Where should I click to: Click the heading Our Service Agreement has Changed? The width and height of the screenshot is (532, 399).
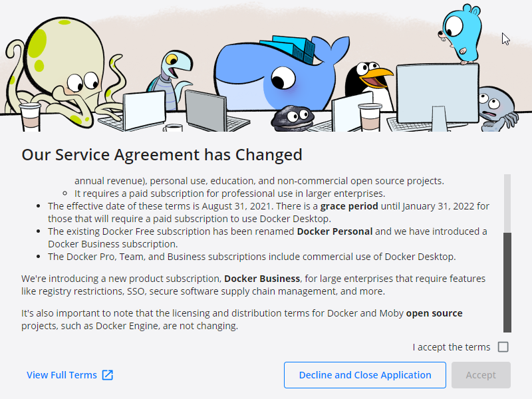[162, 154]
